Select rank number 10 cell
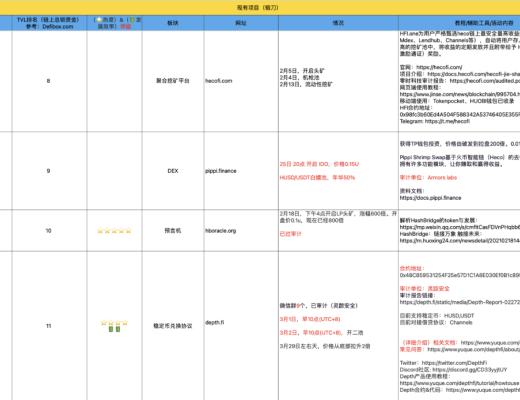 pos(49,231)
